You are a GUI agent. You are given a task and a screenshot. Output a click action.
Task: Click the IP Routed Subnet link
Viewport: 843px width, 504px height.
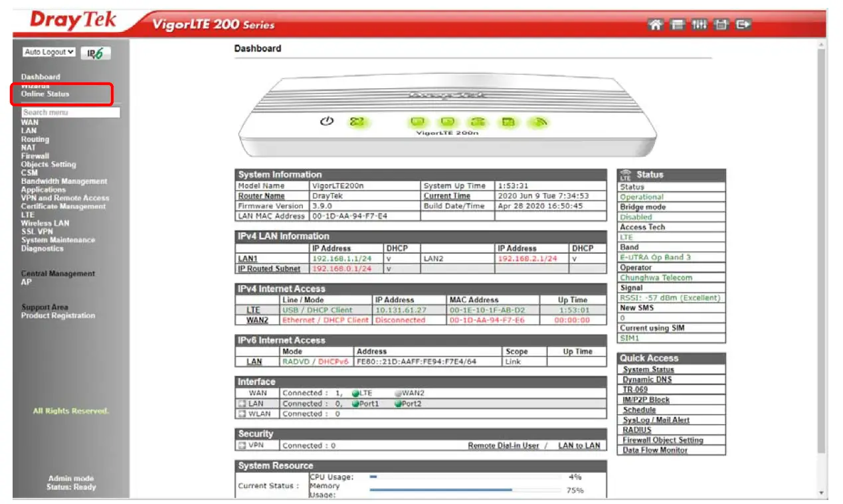point(269,269)
